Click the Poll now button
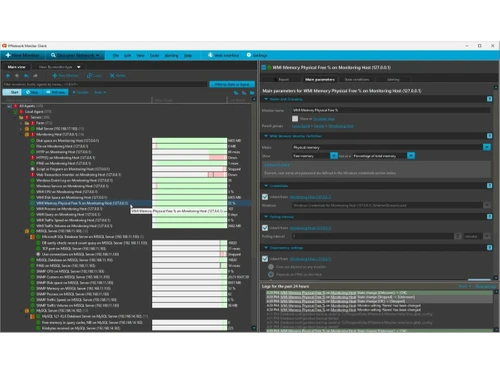Screen dimensions: 500x375 pyautogui.click(x=55, y=92)
